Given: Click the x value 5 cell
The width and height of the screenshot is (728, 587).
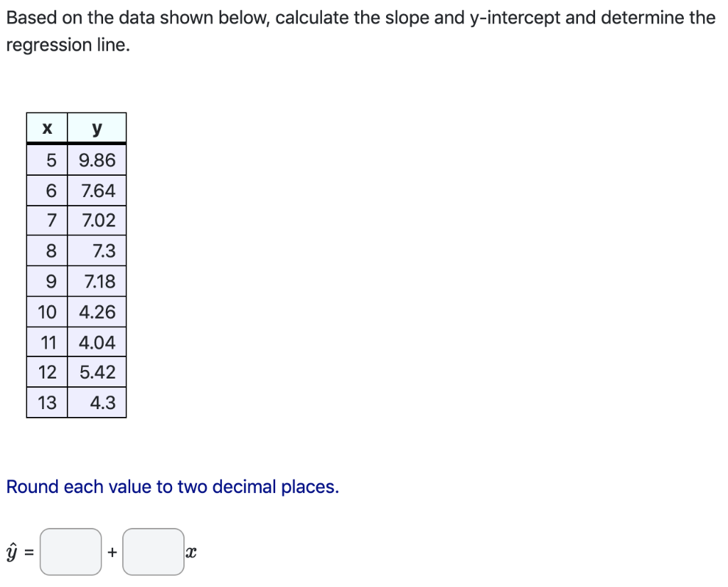Looking at the screenshot, I should pyautogui.click(x=47, y=159).
